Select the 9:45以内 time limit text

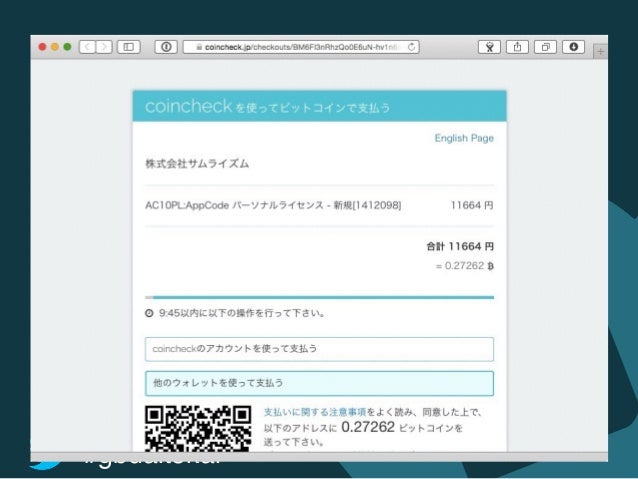click(242, 313)
